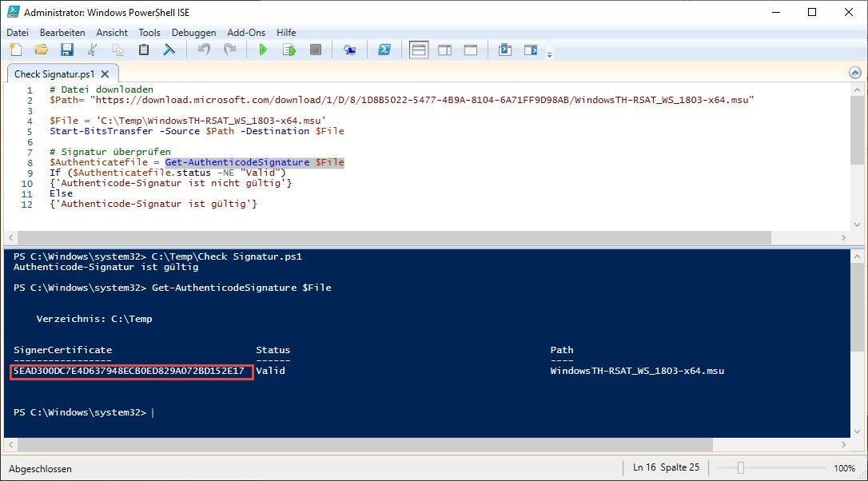Collapse the script pane with the chevron
Screen dimensions: 868x481
[856, 73]
